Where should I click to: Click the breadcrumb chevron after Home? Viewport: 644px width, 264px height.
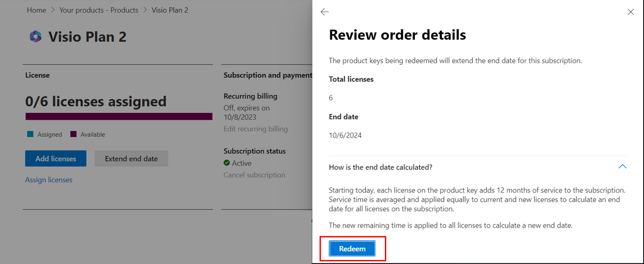(x=53, y=10)
